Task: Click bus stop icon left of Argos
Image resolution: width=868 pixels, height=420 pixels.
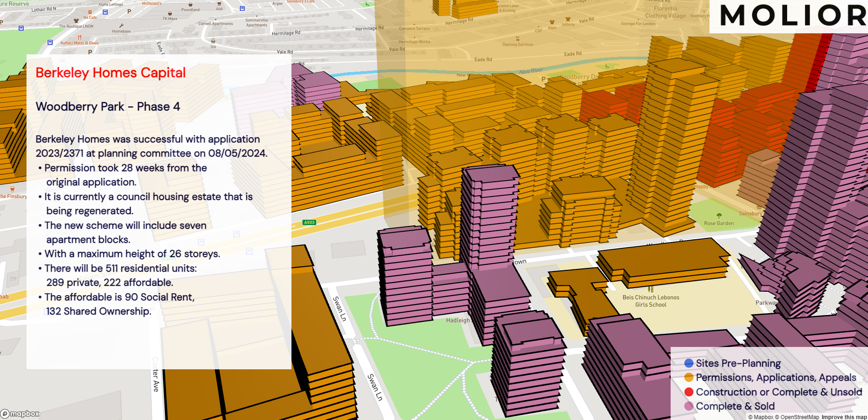Action: point(242,8)
